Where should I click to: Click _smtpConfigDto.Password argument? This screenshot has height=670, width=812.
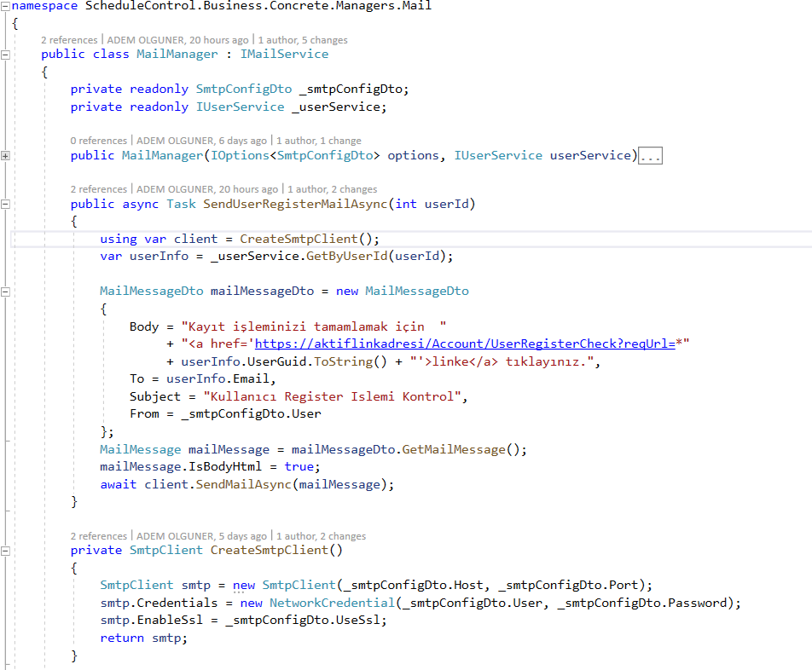click(x=642, y=604)
